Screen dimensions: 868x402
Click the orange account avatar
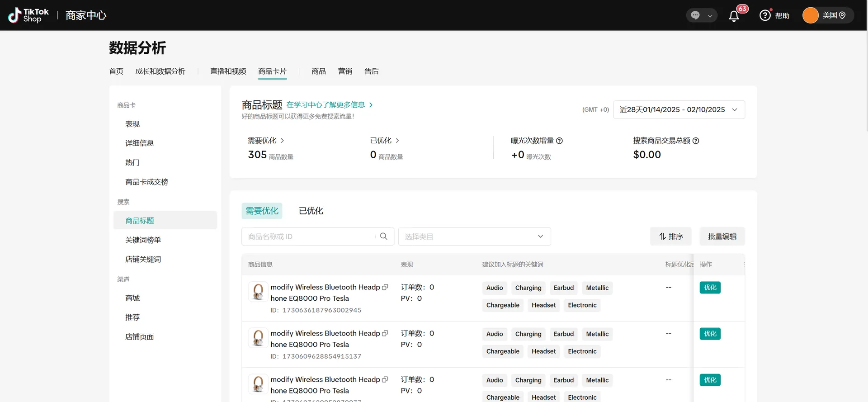(x=810, y=15)
